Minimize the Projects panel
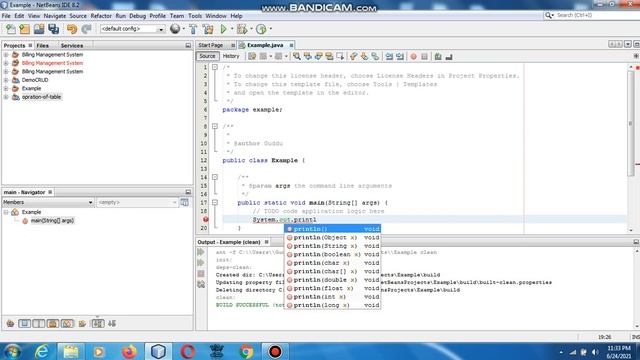 (188, 46)
